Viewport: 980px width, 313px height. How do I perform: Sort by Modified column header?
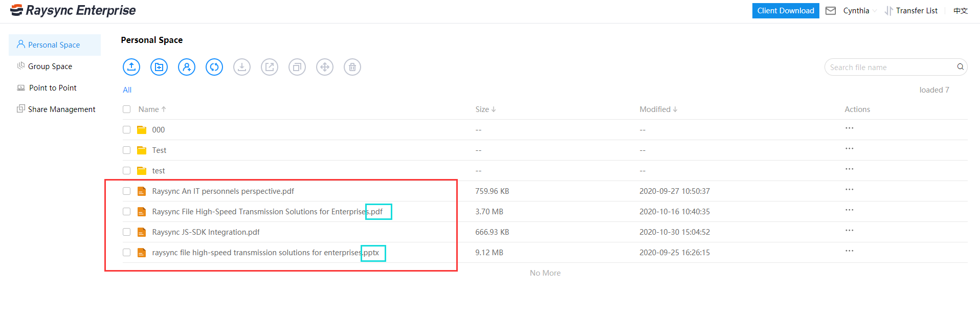click(x=658, y=109)
